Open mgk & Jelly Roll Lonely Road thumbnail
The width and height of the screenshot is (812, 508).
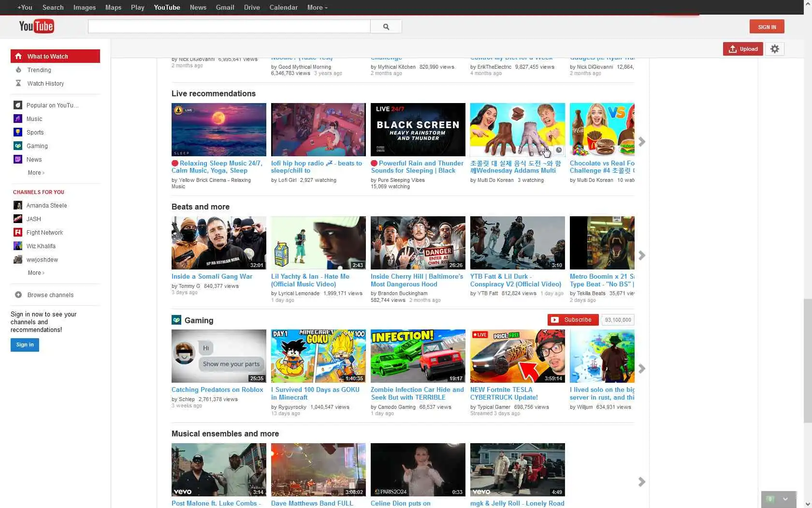pyautogui.click(x=517, y=470)
